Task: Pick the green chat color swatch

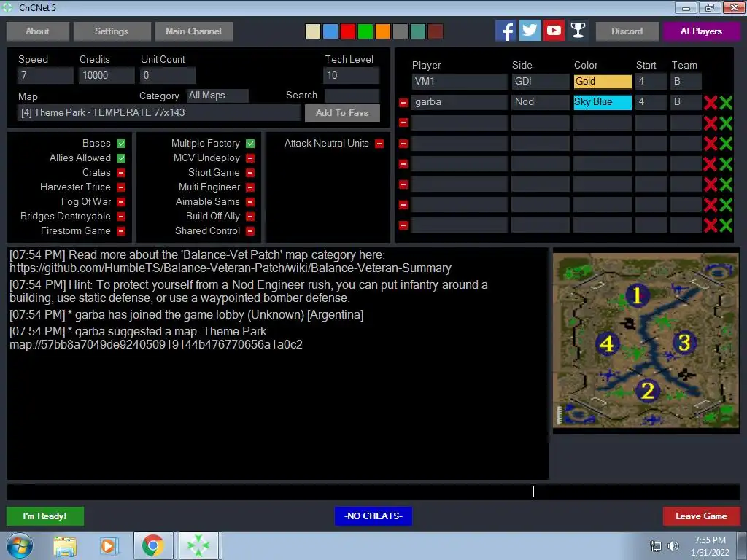Action: click(x=365, y=31)
